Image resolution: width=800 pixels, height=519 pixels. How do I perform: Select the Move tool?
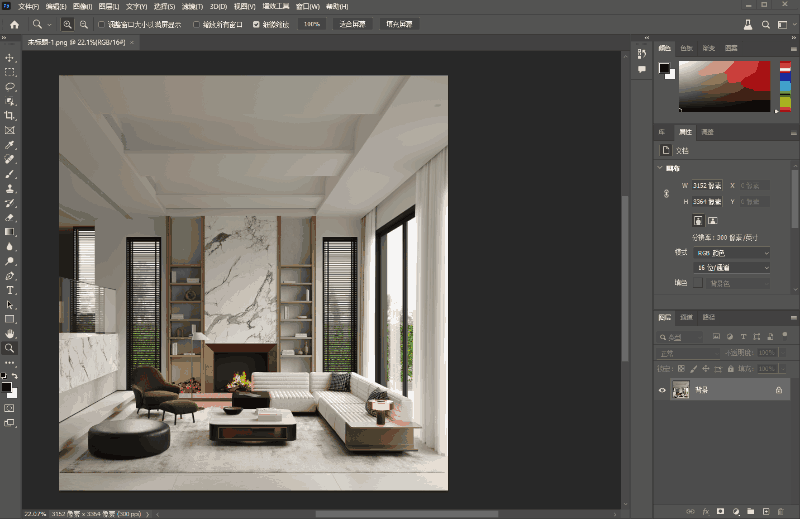[x=10, y=58]
